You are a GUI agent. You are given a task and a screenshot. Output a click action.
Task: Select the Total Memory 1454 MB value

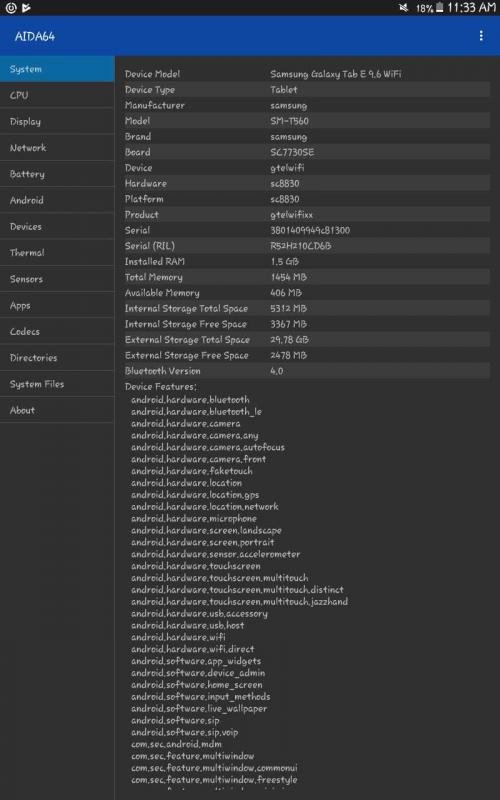pos(288,277)
